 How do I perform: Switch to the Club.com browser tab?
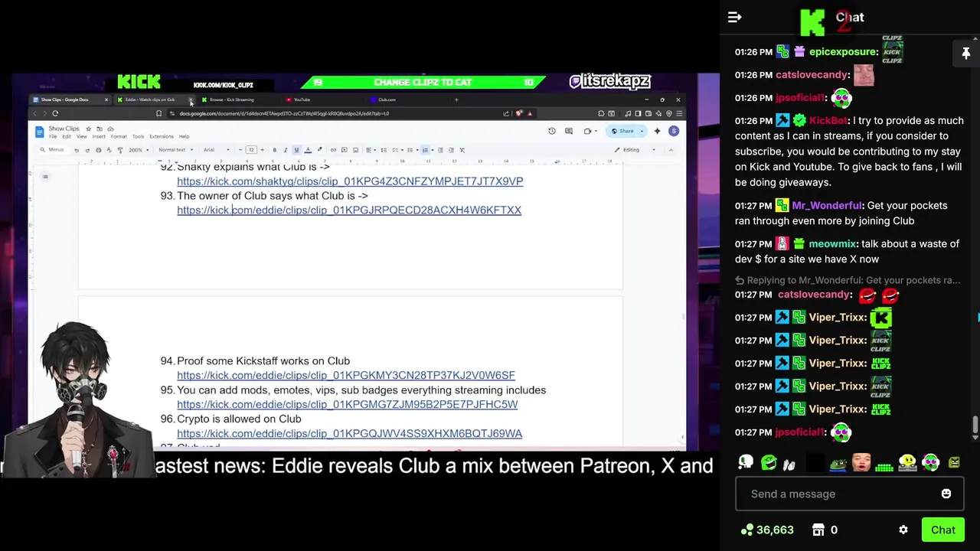coord(387,99)
